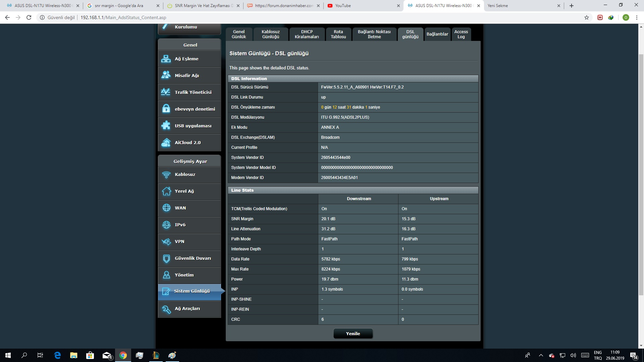The image size is (644, 362).
Task: Open the Ağ Eşleme network map icon
Action: pos(166,59)
